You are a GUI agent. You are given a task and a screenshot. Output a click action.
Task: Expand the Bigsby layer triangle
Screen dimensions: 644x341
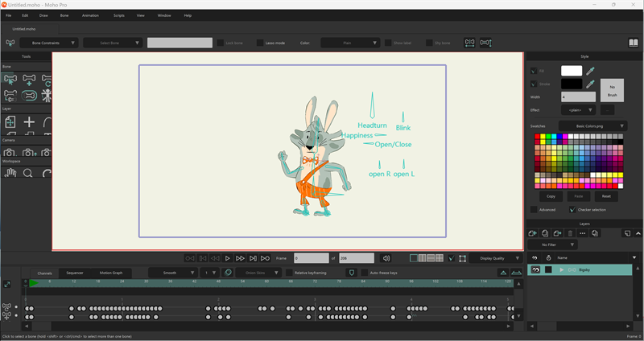click(x=561, y=269)
